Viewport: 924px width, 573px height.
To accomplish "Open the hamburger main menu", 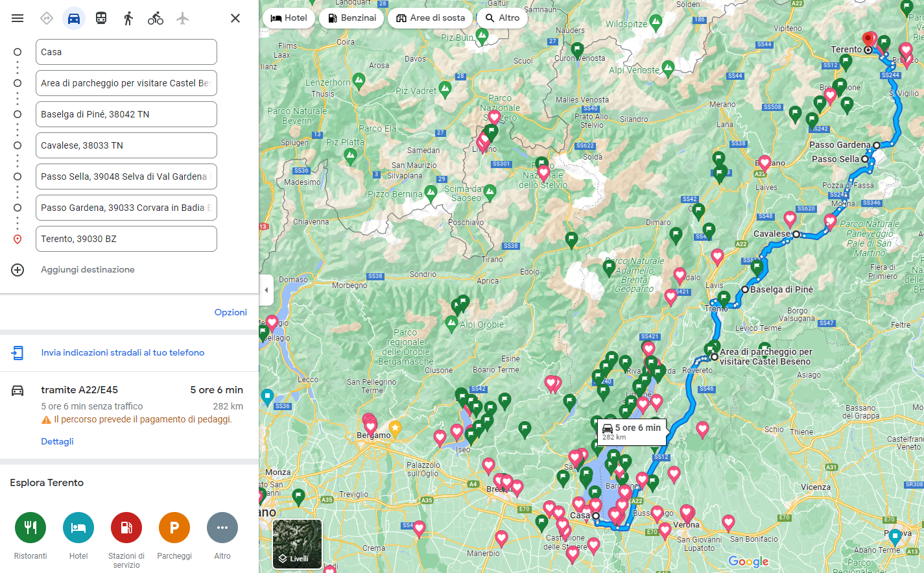I will (x=18, y=18).
